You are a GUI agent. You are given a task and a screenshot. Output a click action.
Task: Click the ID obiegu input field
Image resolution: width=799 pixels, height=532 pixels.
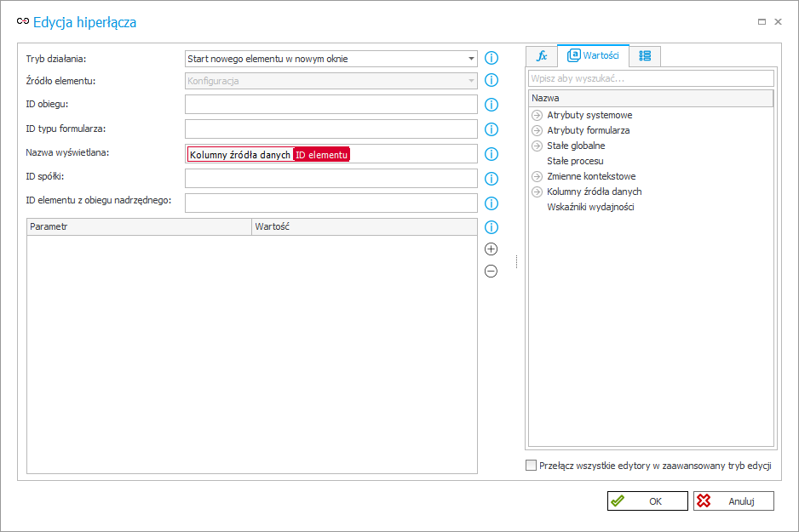331,105
